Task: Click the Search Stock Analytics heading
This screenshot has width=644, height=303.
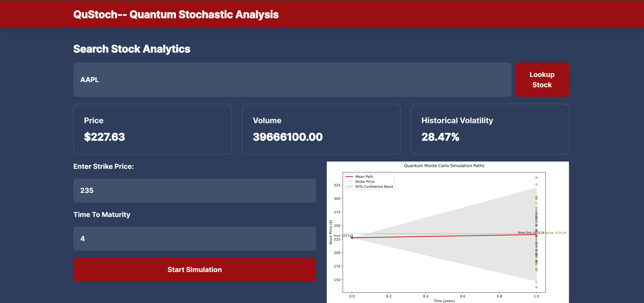Action: point(132,49)
